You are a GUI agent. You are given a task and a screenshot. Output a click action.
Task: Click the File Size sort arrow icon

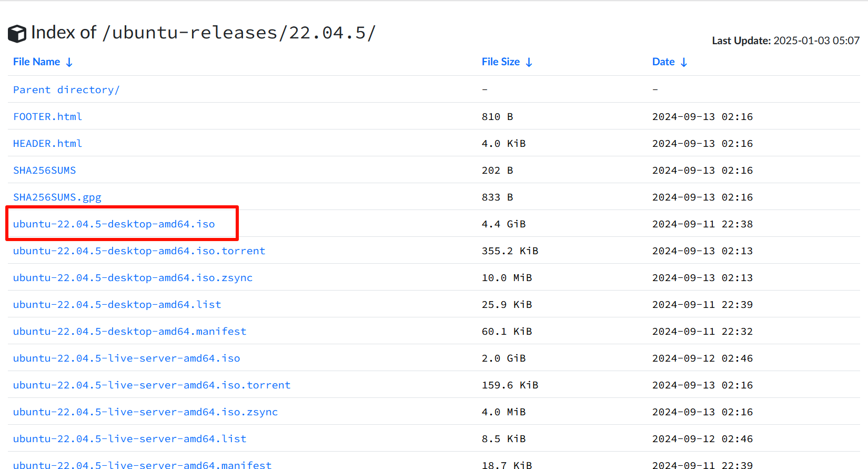(529, 62)
